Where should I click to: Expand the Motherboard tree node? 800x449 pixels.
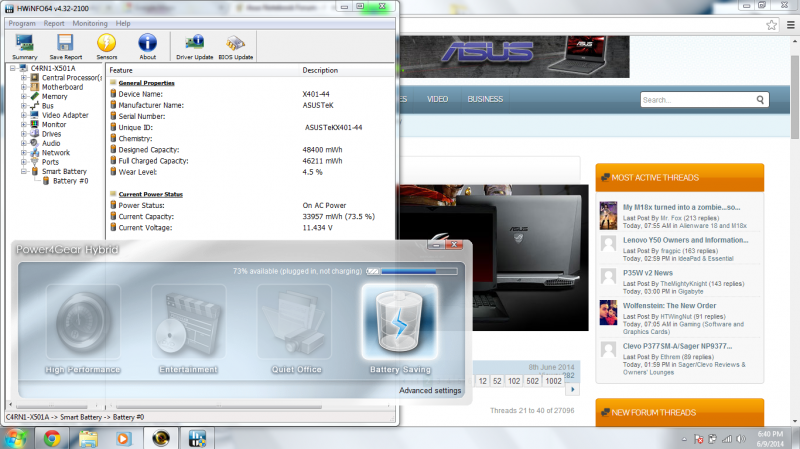pos(23,87)
